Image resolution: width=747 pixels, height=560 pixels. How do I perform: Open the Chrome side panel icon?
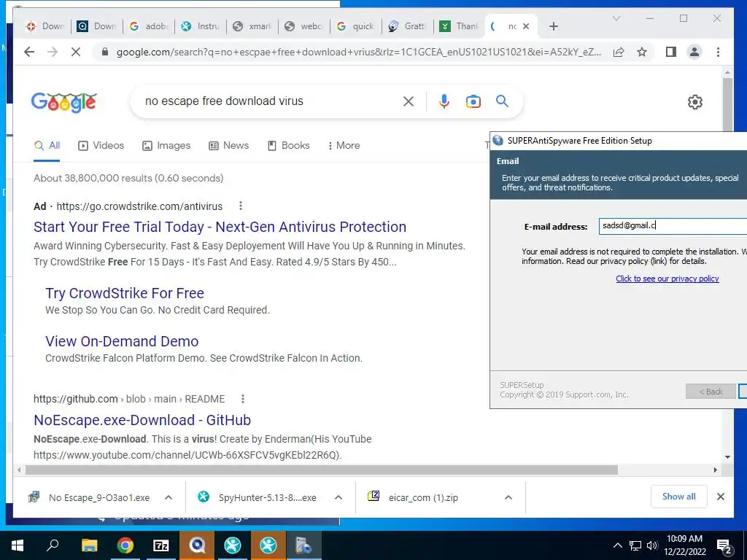pyautogui.click(x=671, y=52)
